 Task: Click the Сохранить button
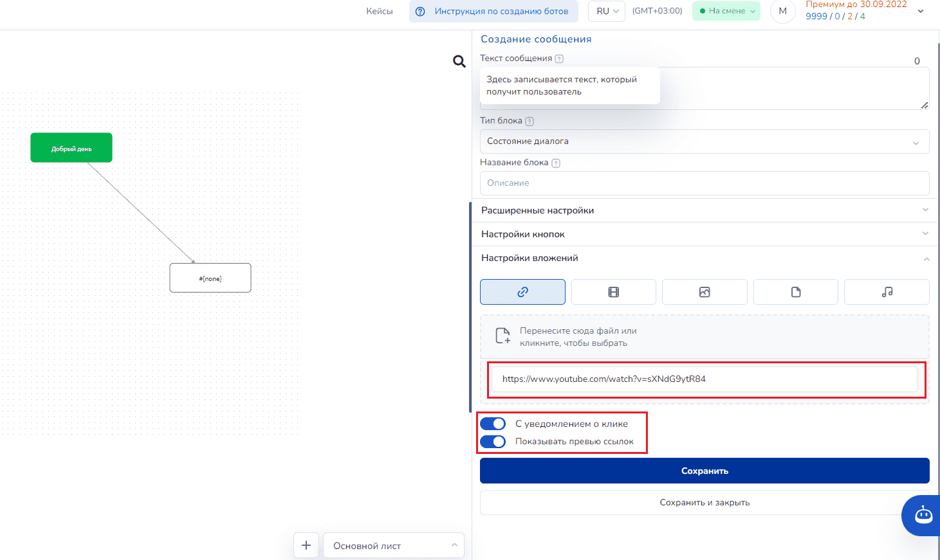tap(705, 471)
